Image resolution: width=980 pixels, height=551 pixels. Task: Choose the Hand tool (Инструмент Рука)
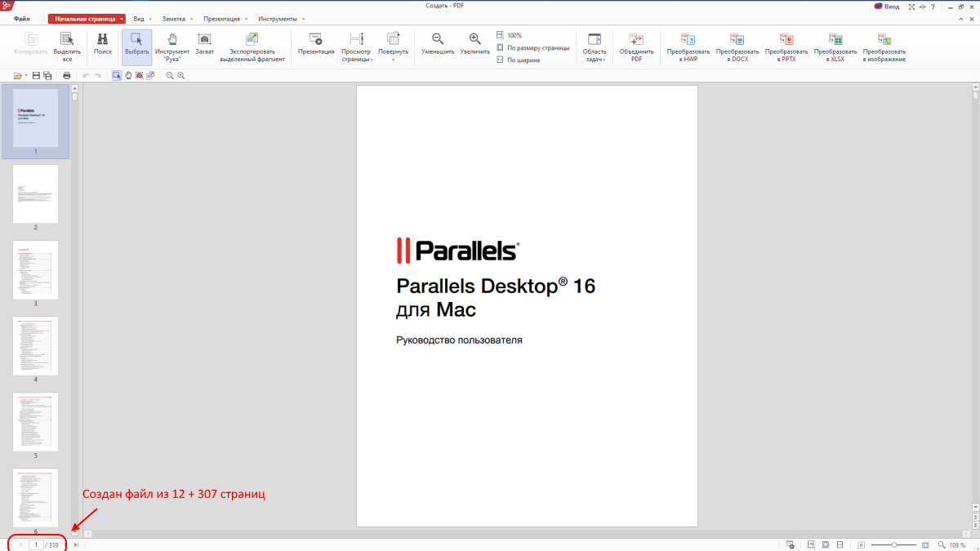coord(171,47)
